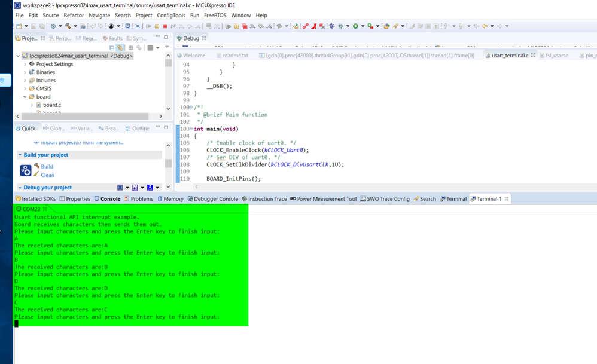Close the COM23 terminal sub-tab
597x364 pixels.
click(x=45, y=209)
